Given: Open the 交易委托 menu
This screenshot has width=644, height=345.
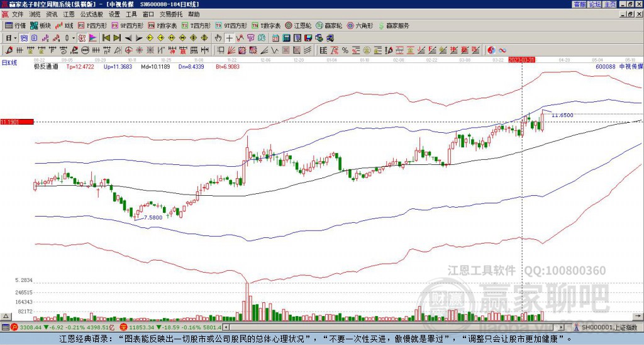Looking at the screenshot, I should pyautogui.click(x=171, y=14).
